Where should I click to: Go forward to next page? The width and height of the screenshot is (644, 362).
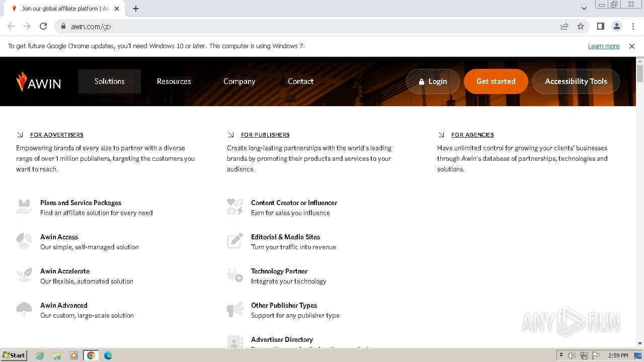pos(27,26)
